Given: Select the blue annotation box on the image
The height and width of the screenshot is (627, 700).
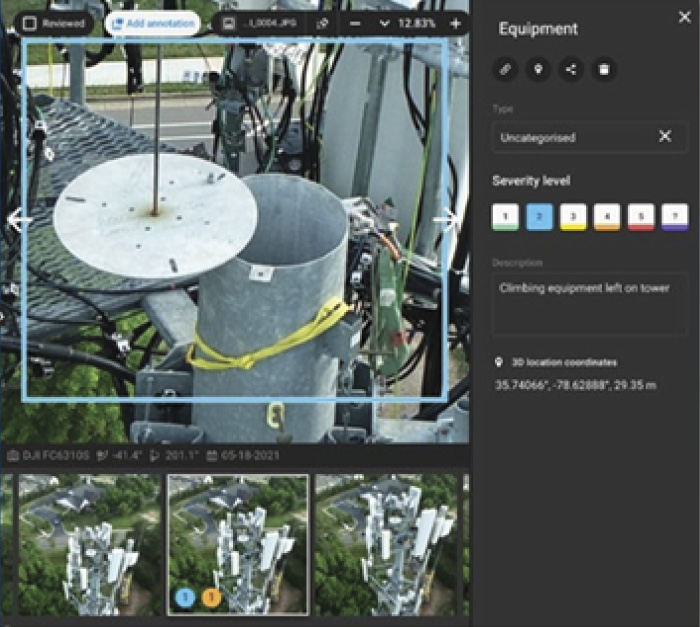Looking at the screenshot, I should point(235,220).
